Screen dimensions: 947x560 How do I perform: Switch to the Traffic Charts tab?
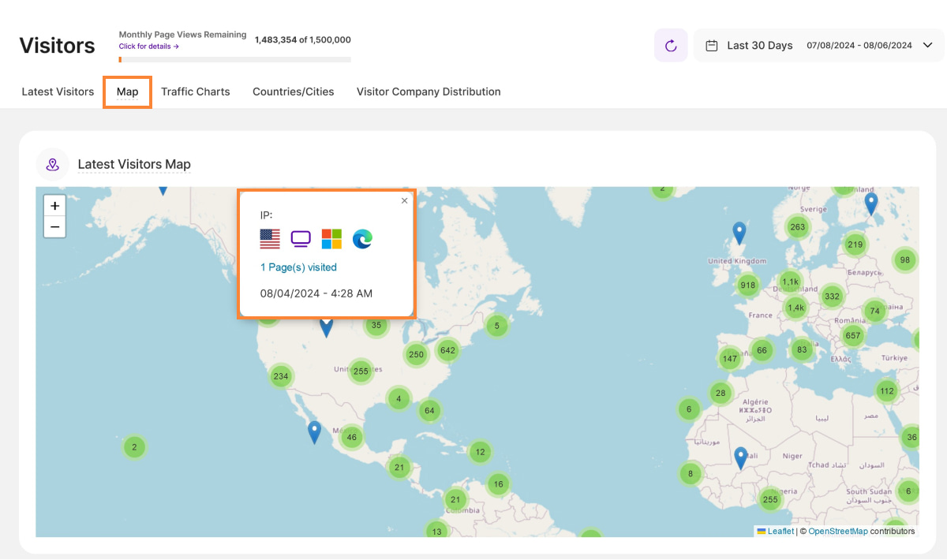[195, 91]
